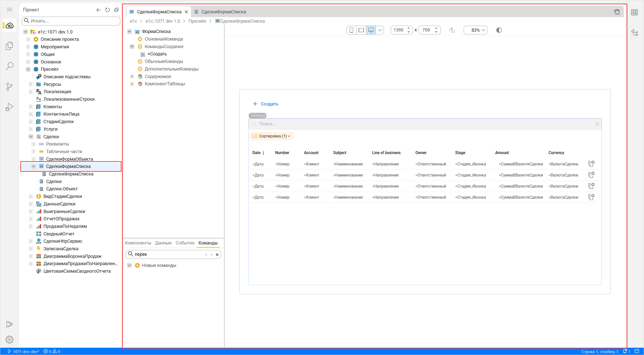
Task: Open the global search sidebar icon
Action: (x=10, y=66)
